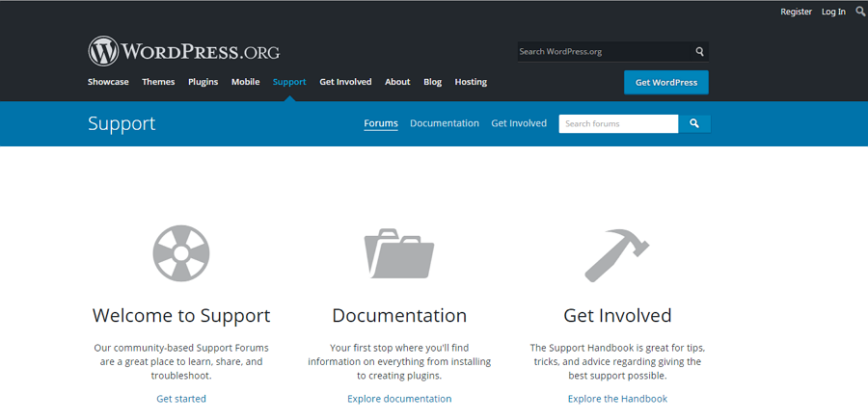The image size is (868, 420).
Task: Click the text starting 'Your first stop where'
Action: (x=399, y=362)
